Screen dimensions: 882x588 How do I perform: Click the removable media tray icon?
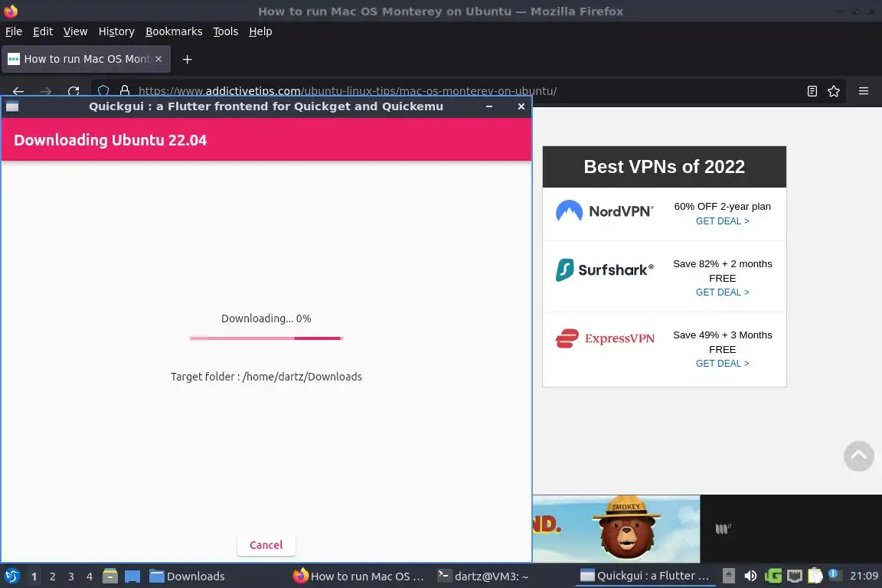point(728,576)
